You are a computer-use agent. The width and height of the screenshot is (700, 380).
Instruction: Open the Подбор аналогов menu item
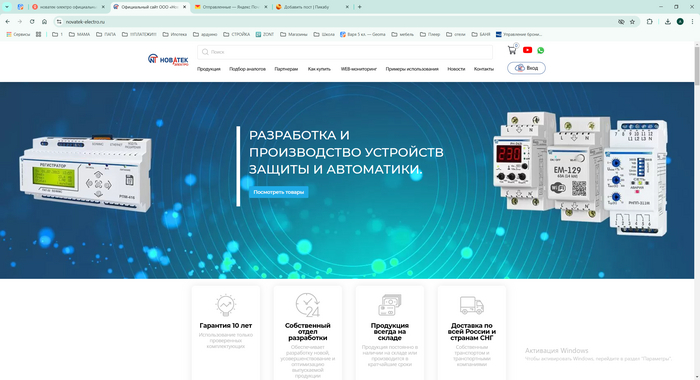pos(247,69)
